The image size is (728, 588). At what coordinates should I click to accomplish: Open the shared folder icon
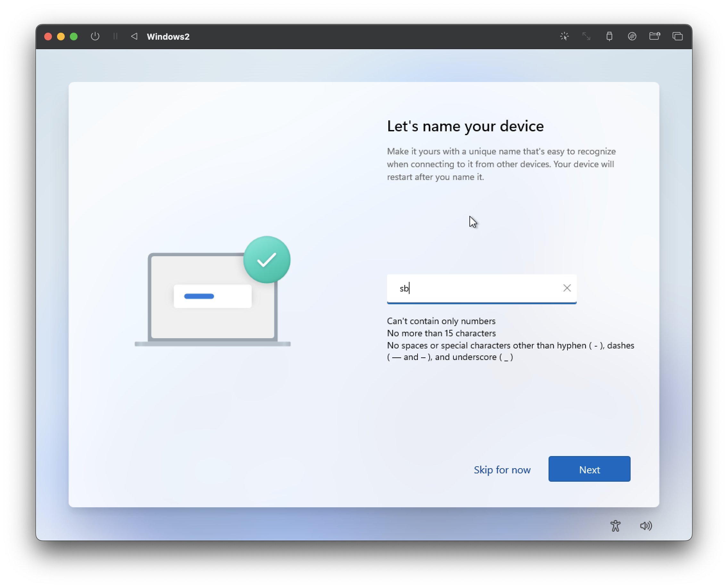[x=654, y=36]
